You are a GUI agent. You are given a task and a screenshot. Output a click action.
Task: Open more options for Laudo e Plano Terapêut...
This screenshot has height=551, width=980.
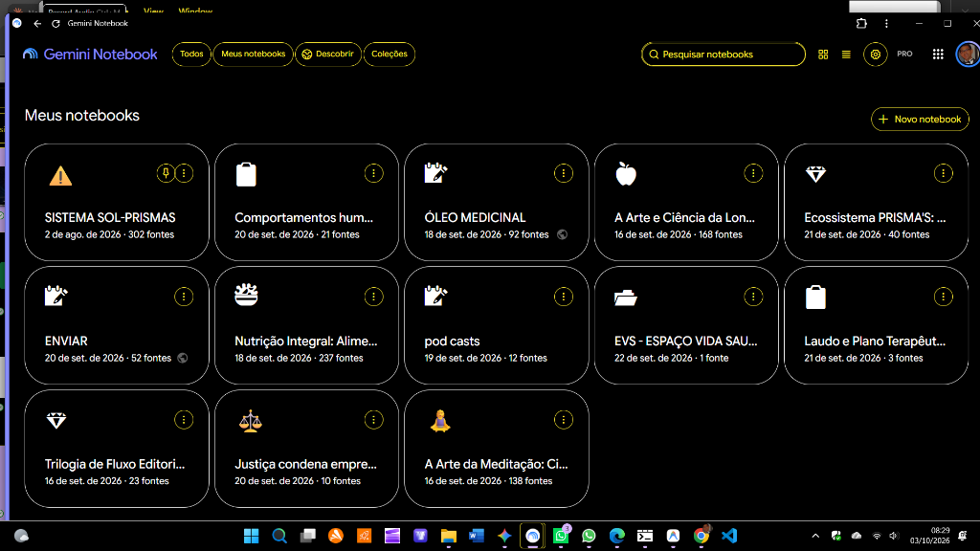coord(943,297)
